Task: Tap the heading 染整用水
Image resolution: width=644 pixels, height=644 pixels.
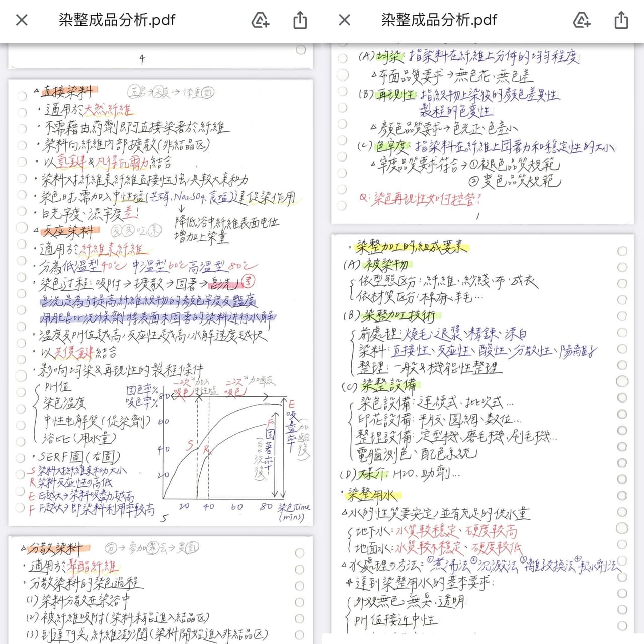Action: 373,495
